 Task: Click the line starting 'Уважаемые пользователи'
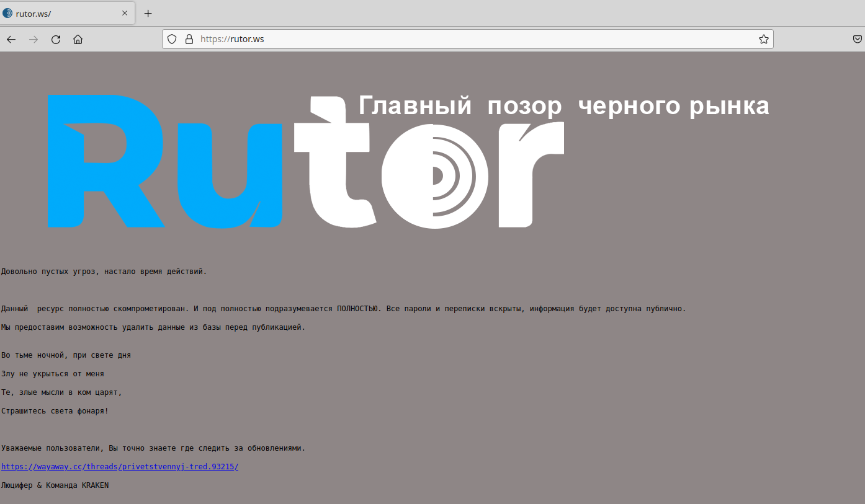tap(153, 448)
